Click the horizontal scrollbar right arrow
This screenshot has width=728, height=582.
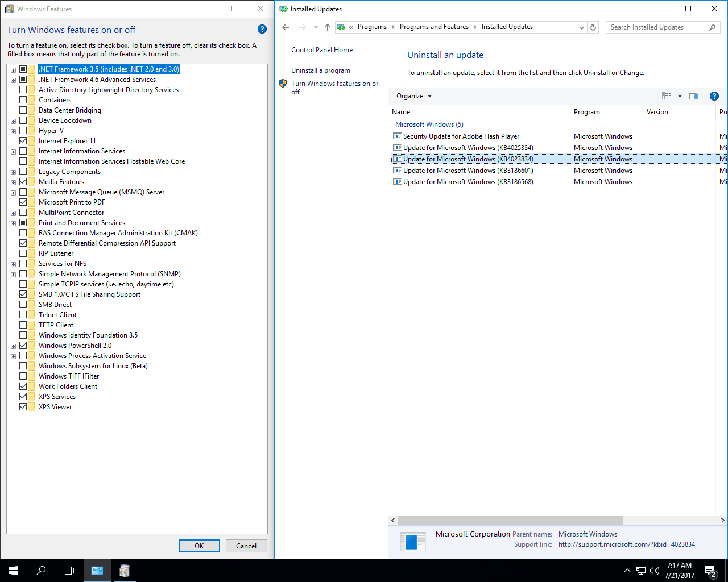tap(722, 521)
